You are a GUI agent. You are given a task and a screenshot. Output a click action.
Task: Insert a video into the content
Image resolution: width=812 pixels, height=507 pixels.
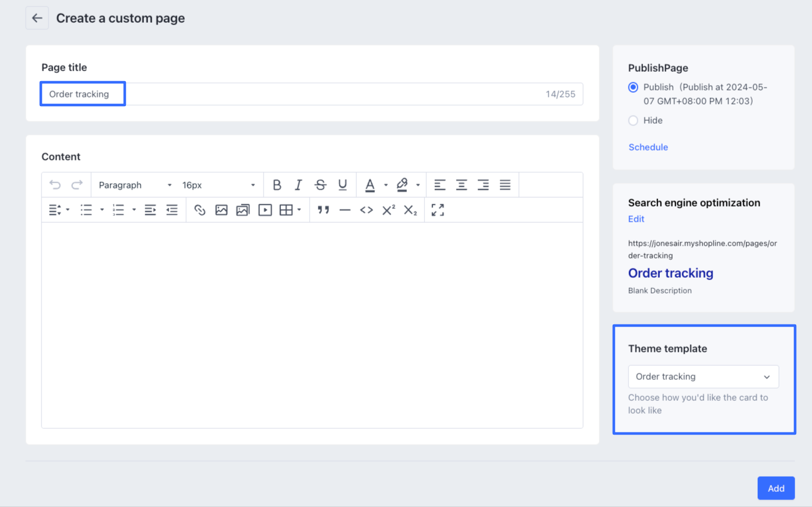[265, 210]
